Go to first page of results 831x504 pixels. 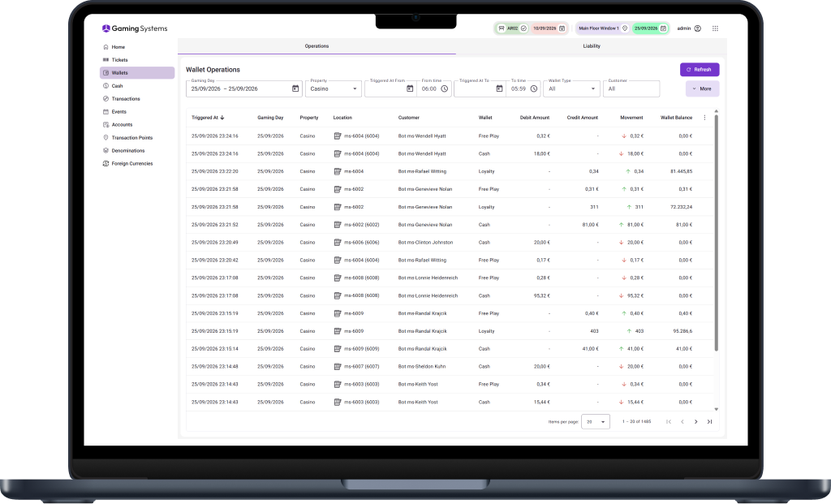(x=669, y=422)
